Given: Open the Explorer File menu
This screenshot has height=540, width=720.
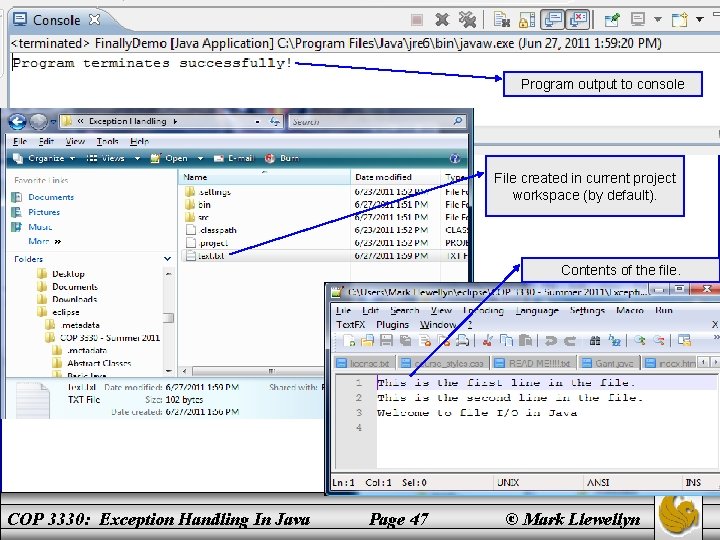Looking at the screenshot, I should [x=20, y=141].
